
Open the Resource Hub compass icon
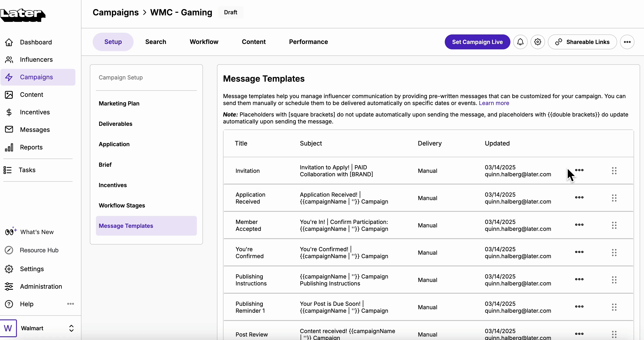(9, 250)
